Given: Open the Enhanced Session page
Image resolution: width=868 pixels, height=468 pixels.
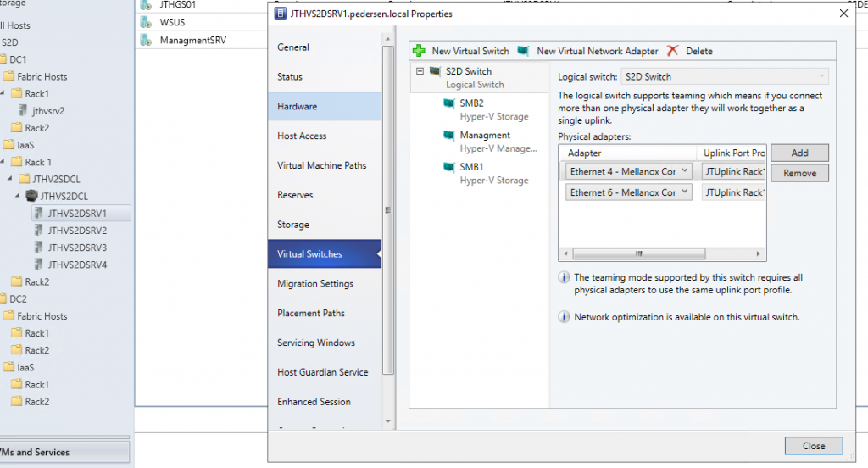Looking at the screenshot, I should (x=325, y=402).
